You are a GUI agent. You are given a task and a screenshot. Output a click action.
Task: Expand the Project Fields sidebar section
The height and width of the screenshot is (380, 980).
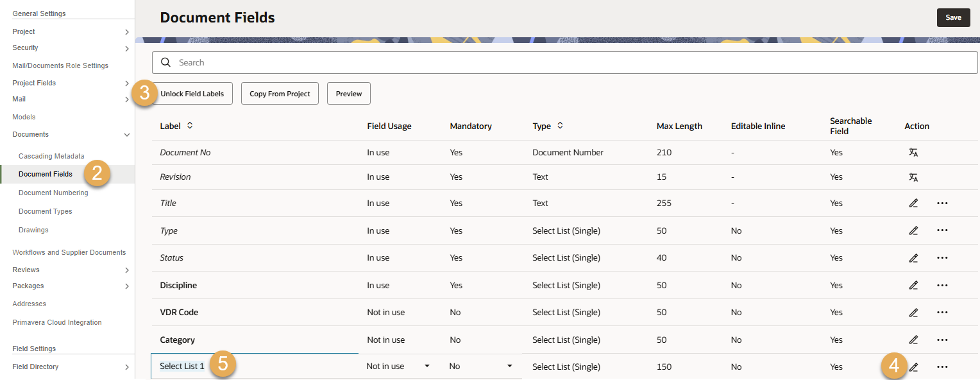127,83
